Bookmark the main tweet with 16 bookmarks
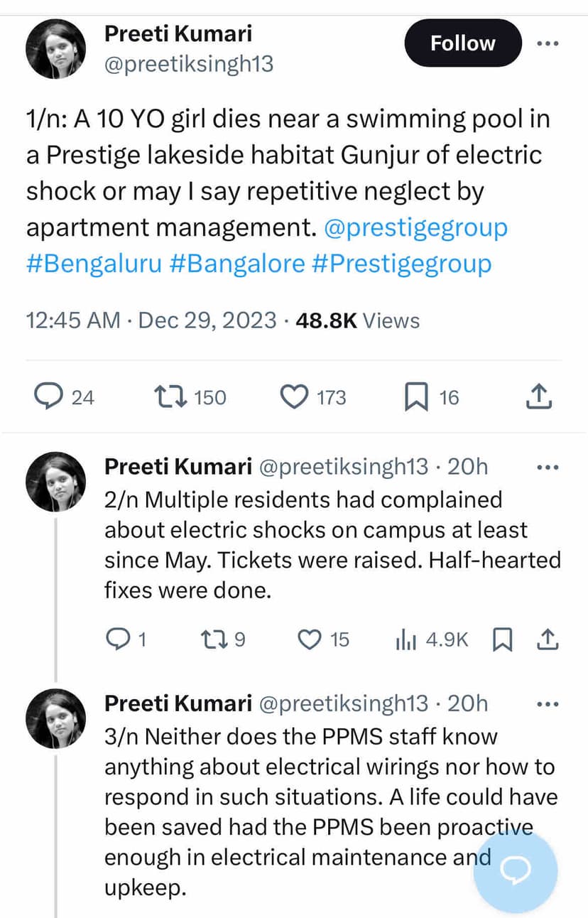This screenshot has height=918, width=588. click(415, 397)
